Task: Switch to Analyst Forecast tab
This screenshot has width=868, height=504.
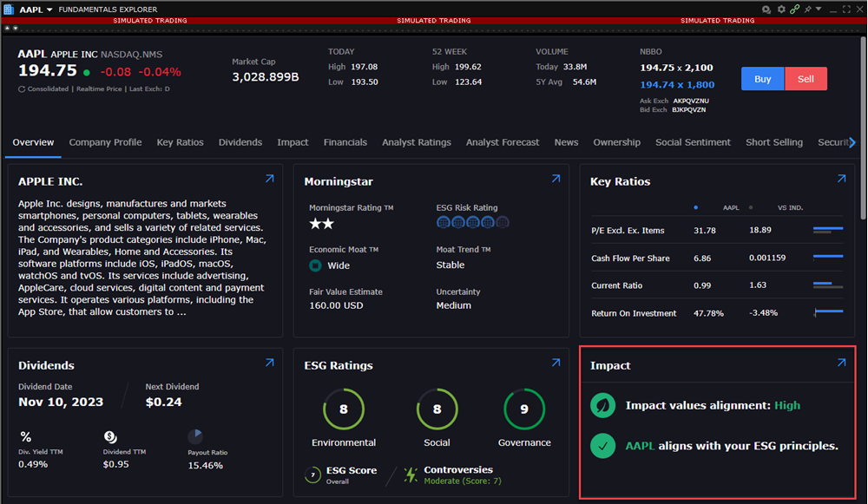Action: 502,142
